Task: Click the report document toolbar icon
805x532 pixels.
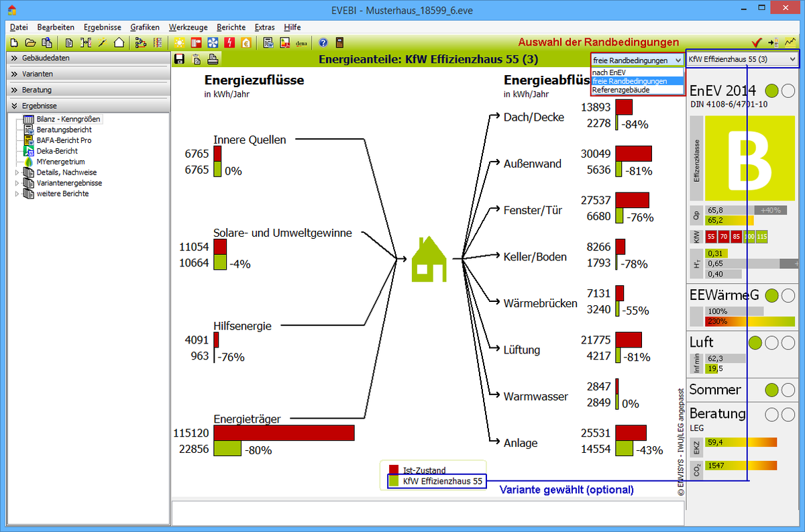Action: pos(268,42)
